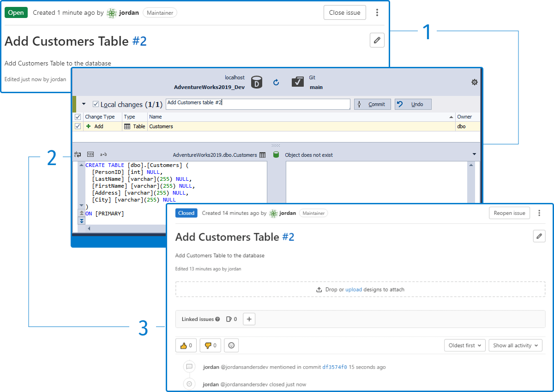The width and height of the screenshot is (554, 392).
Task: Open the emoji reaction picker
Action: 231,345
